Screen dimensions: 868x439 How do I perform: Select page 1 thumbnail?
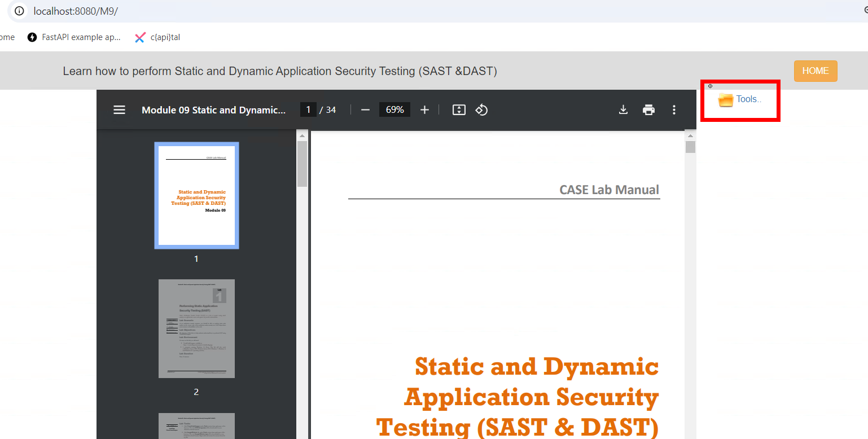196,195
